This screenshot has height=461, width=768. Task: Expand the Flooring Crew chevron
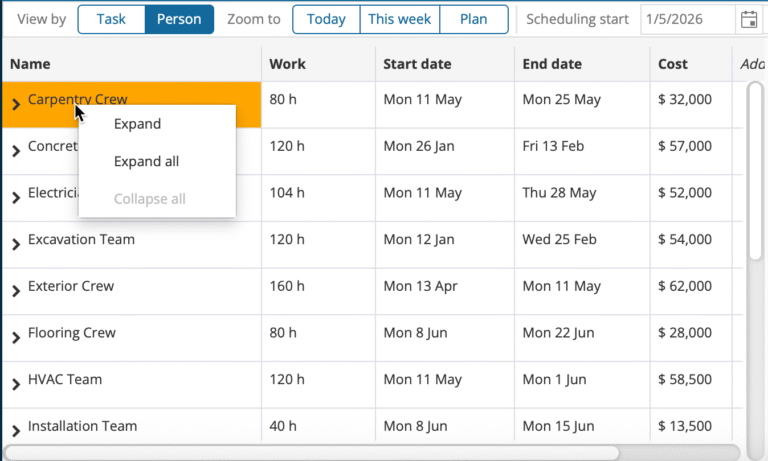tap(16, 338)
